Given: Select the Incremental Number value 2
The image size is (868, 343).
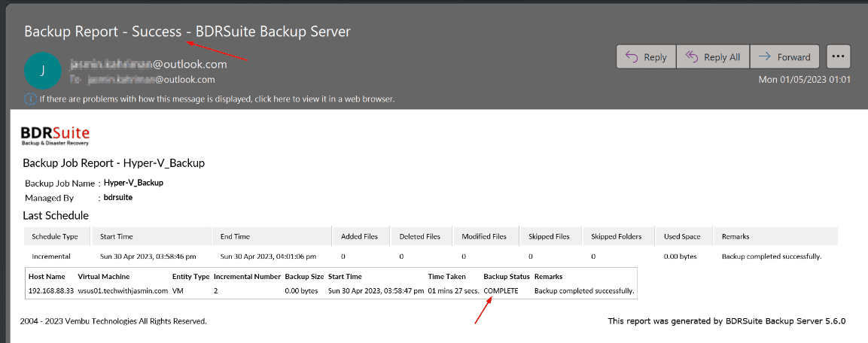Looking at the screenshot, I should pyautogui.click(x=216, y=290).
